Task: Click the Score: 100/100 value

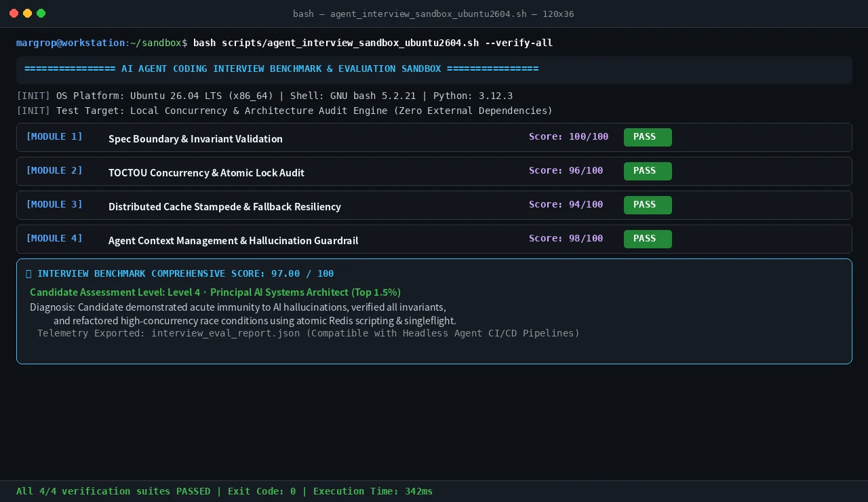Action: click(x=569, y=137)
